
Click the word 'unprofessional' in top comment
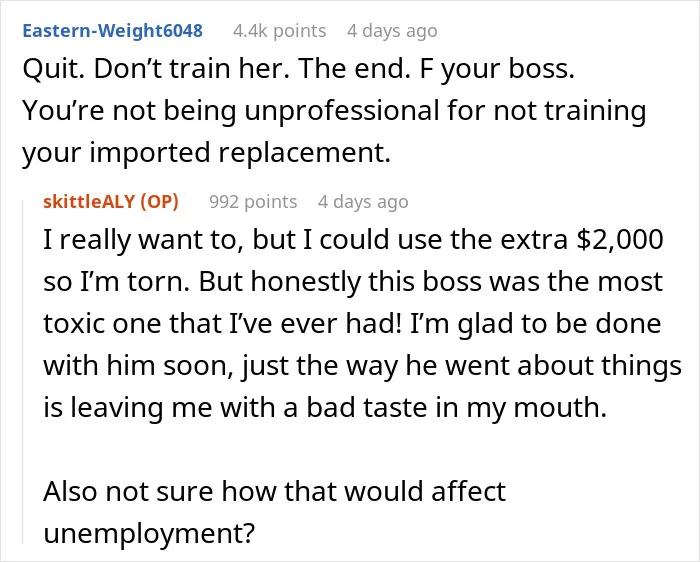[342, 111]
